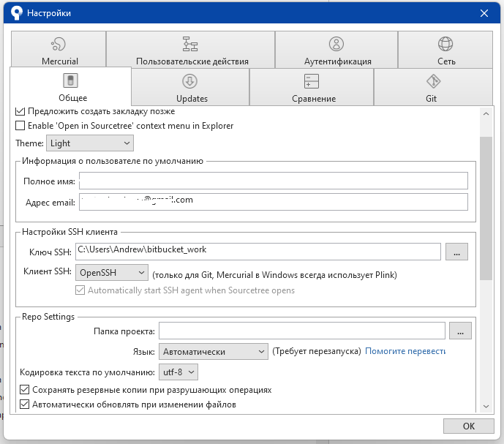Click the vertical scrollbar thumb
The height and width of the screenshot is (444, 504).
click(486, 208)
